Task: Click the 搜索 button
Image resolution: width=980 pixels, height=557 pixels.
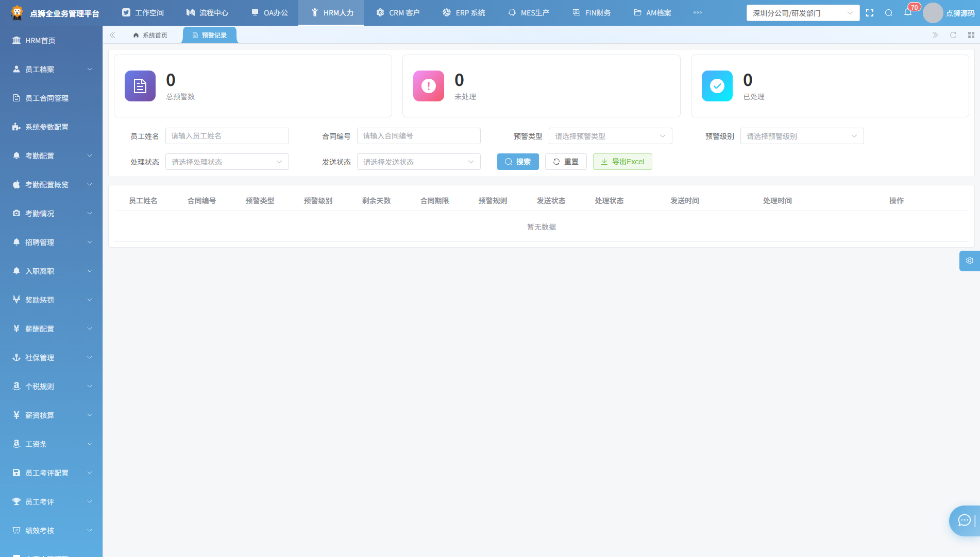Action: pos(518,162)
